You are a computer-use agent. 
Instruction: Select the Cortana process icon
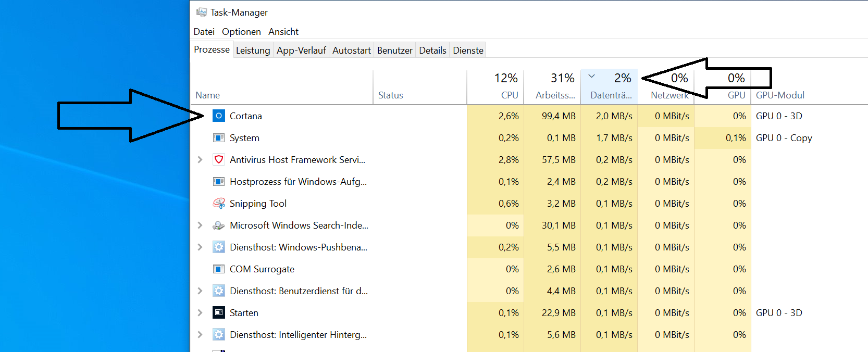point(219,116)
